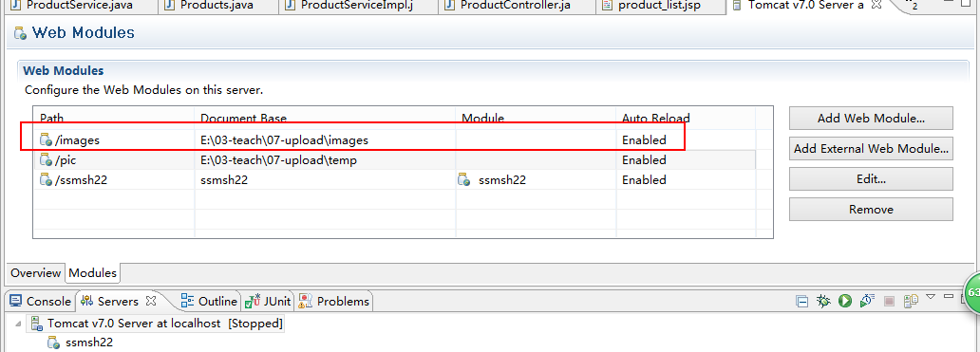Close the Tomcat v7.0 Server editor tab
The height and width of the screenshot is (352, 980).
pyautogui.click(x=876, y=5)
